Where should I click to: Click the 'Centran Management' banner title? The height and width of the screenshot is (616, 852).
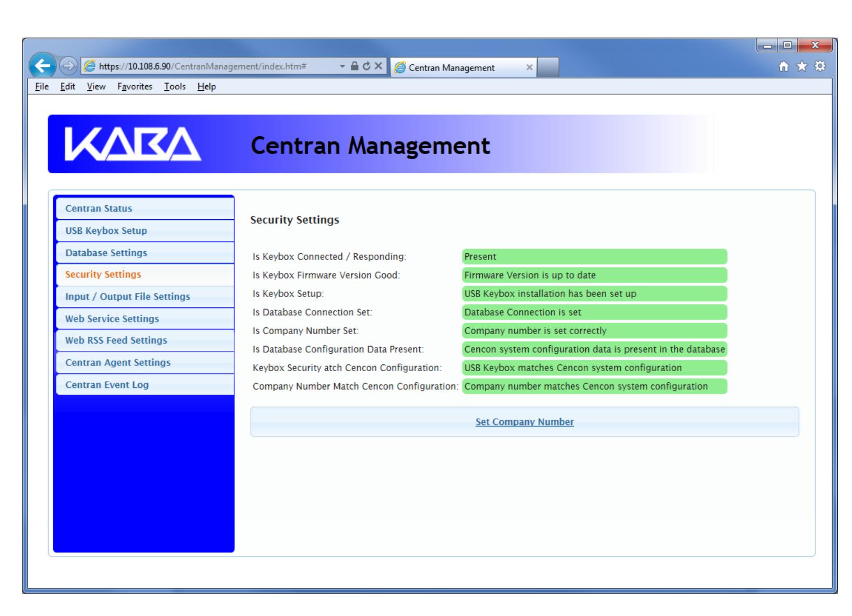pyautogui.click(x=370, y=146)
